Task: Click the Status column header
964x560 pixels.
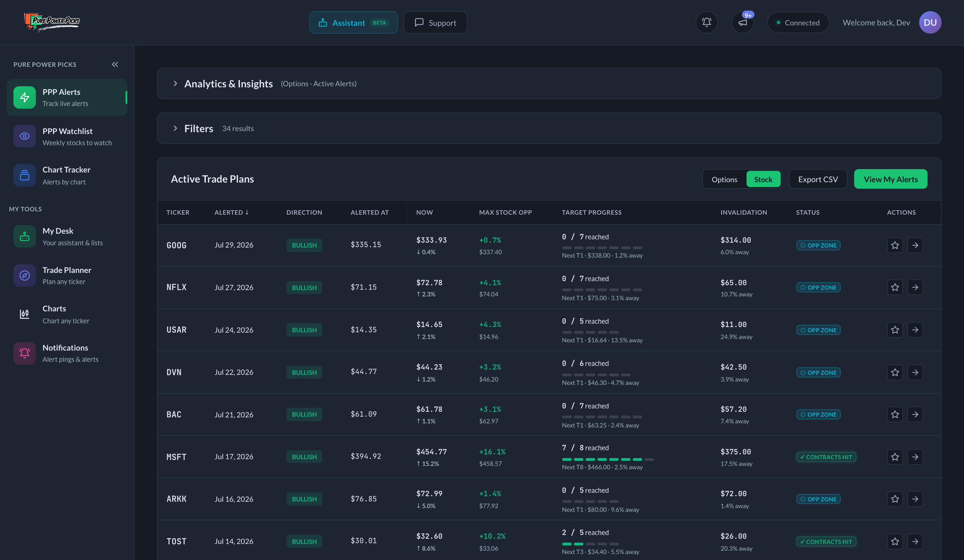Action: tap(807, 212)
